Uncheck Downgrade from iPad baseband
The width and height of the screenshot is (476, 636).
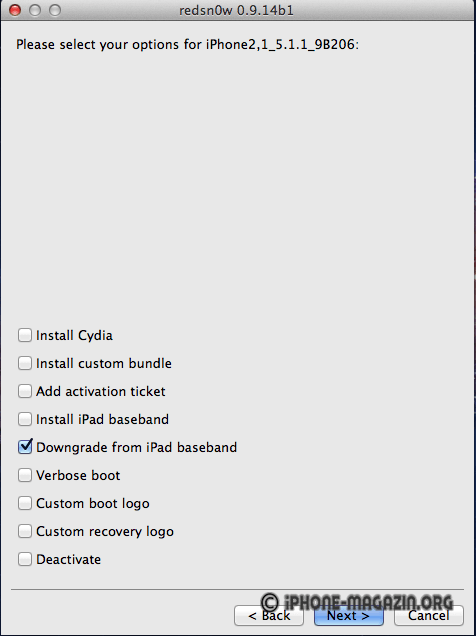[25, 447]
